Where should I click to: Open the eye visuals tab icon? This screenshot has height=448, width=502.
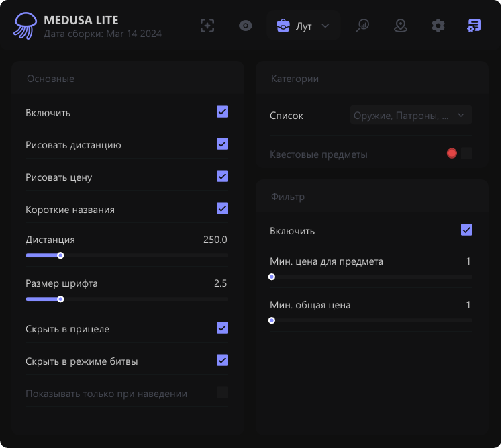pos(246,26)
